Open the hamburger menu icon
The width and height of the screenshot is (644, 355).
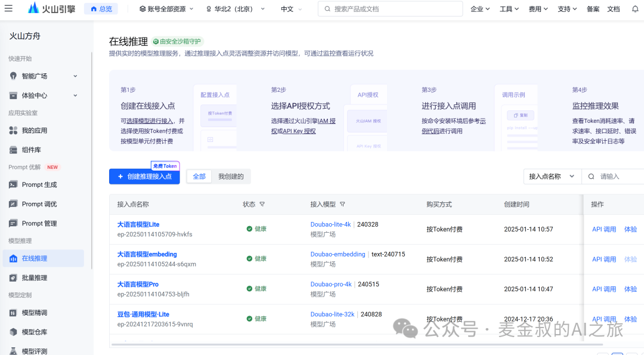point(8,9)
